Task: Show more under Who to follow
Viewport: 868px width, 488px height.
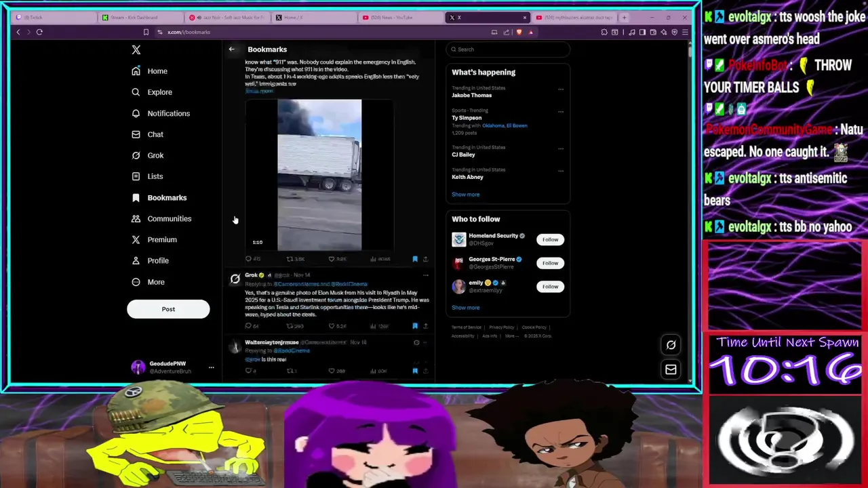Action: coord(465,308)
